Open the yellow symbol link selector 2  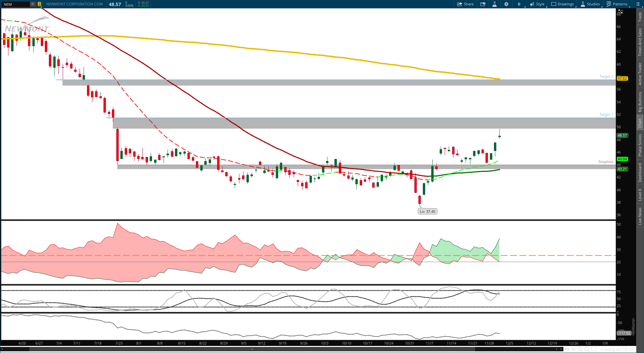point(39,4)
